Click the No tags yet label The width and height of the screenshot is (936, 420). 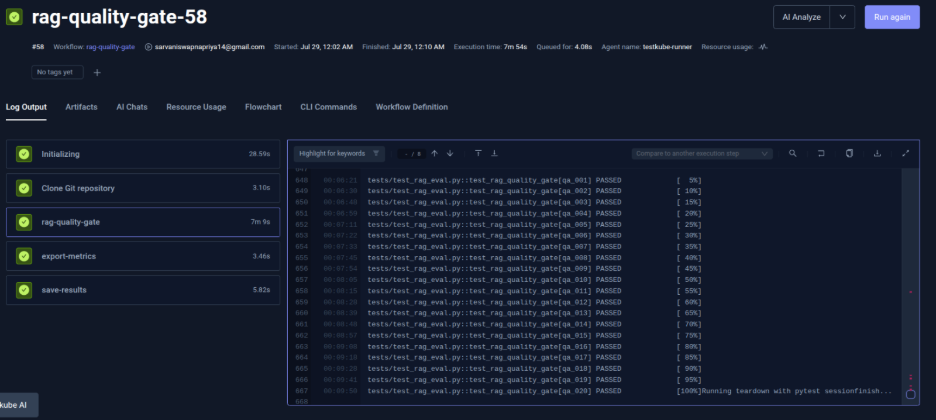(57, 72)
